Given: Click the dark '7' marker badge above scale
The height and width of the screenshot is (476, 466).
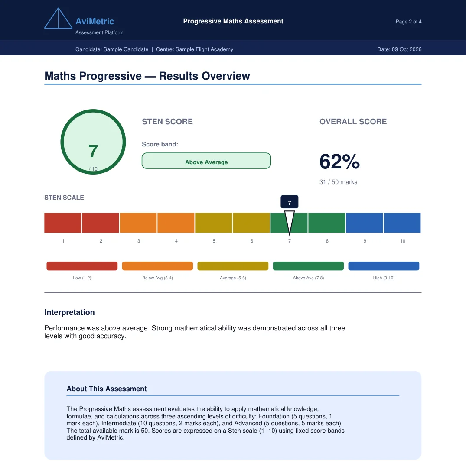Looking at the screenshot, I should pos(289,202).
